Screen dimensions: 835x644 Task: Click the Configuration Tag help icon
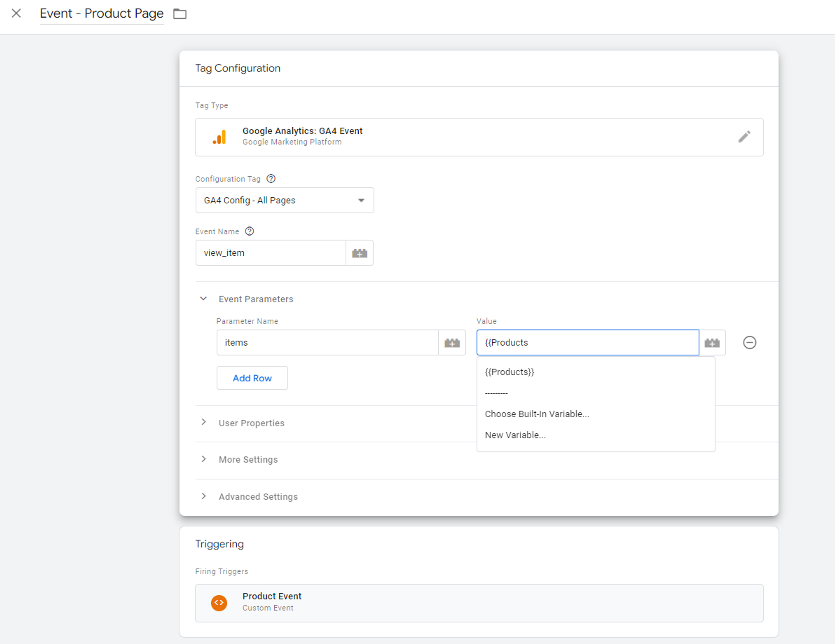(x=271, y=178)
